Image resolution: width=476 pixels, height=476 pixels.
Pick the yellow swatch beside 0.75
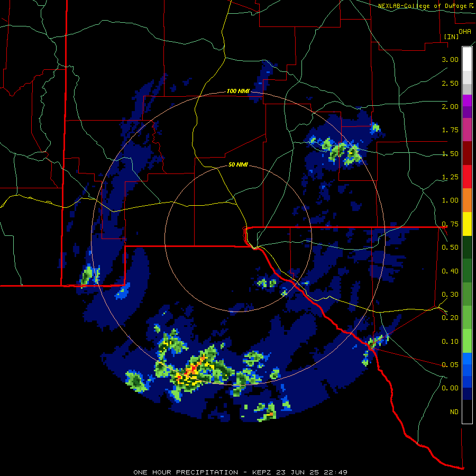467,224
